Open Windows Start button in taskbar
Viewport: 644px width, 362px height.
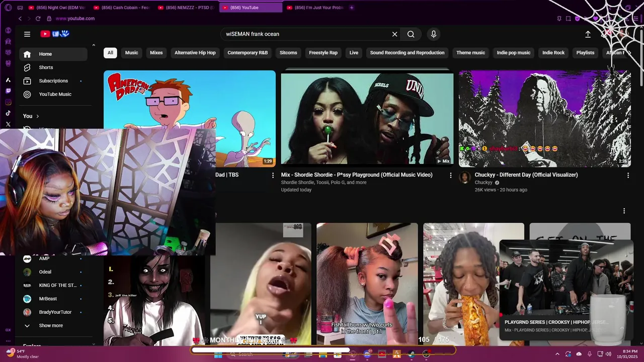[x=218, y=354]
